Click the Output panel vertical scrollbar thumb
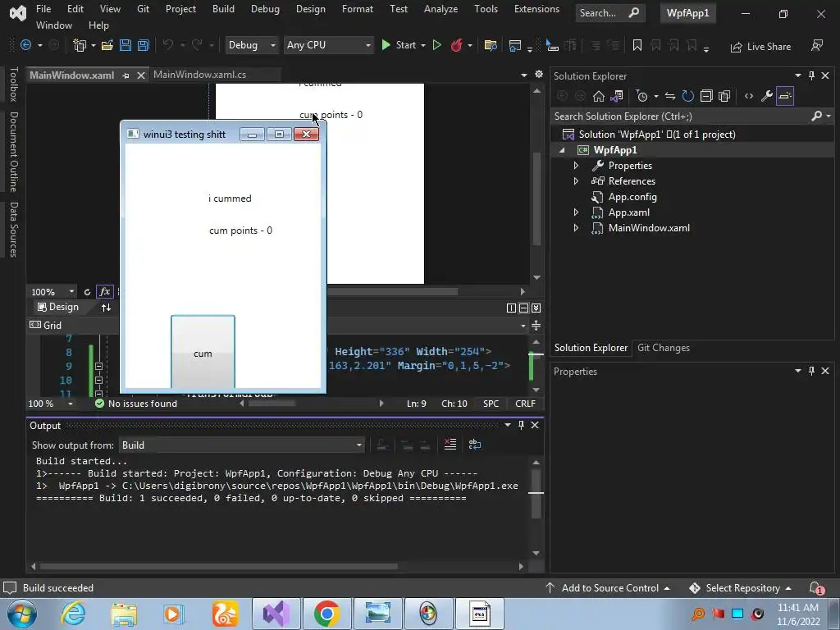The image size is (840, 630). tap(536, 493)
